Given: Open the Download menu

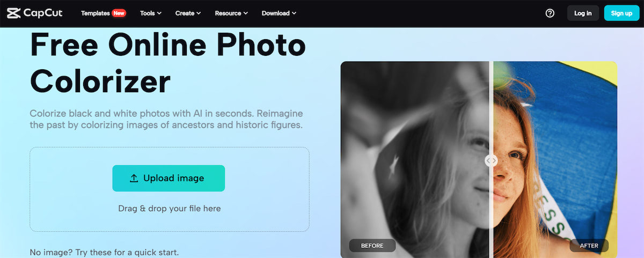Looking at the screenshot, I should (279, 13).
